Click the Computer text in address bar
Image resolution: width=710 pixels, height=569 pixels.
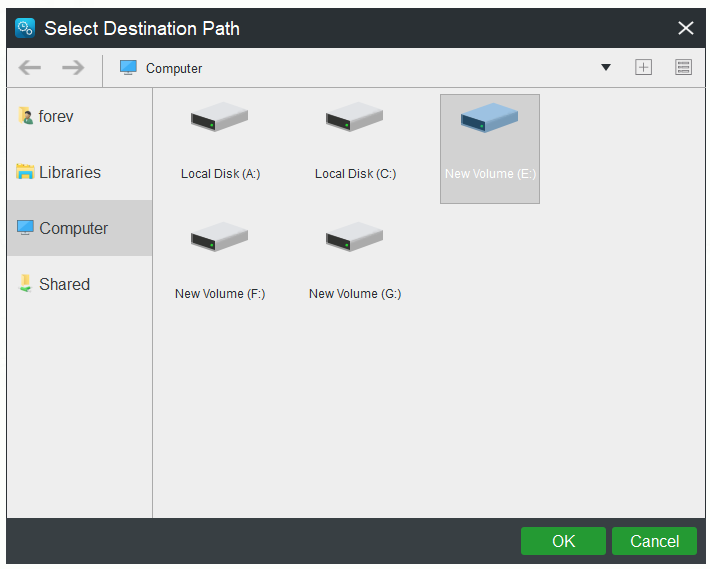(x=174, y=68)
